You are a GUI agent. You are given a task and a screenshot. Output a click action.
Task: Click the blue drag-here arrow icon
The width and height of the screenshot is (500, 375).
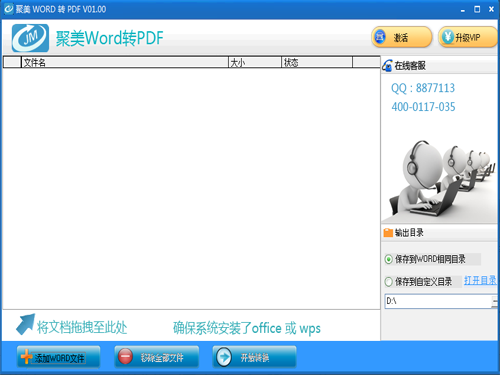[26, 324]
